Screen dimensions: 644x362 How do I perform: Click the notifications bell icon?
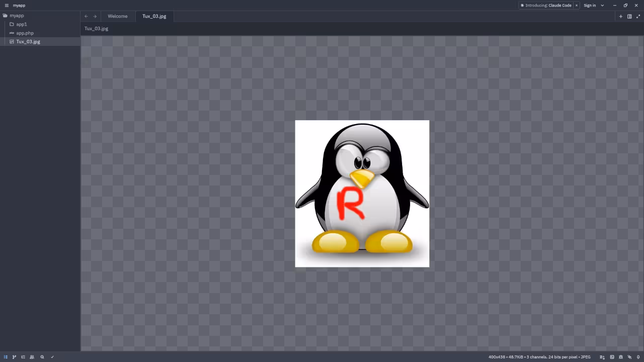point(638,357)
